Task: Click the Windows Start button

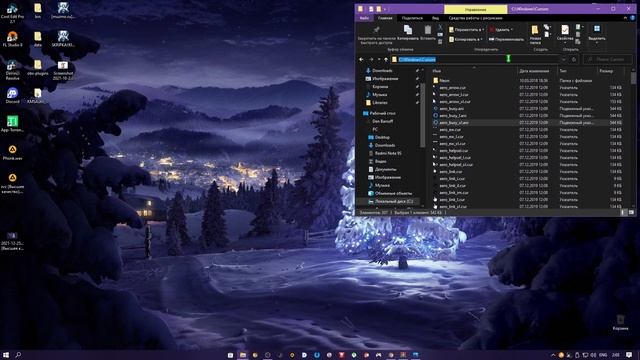Action: pyautogui.click(x=6, y=355)
